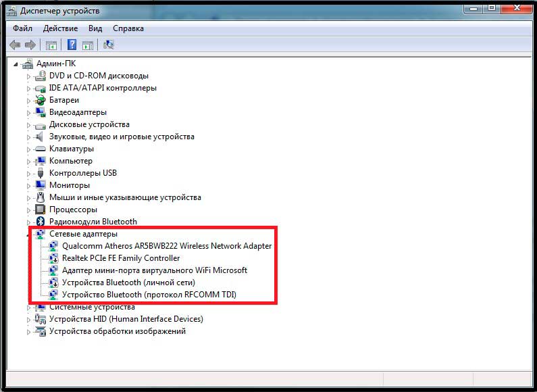
Task: Select Устройство Bluetooth (протокол RFCOMM TDI)
Action: (149, 295)
